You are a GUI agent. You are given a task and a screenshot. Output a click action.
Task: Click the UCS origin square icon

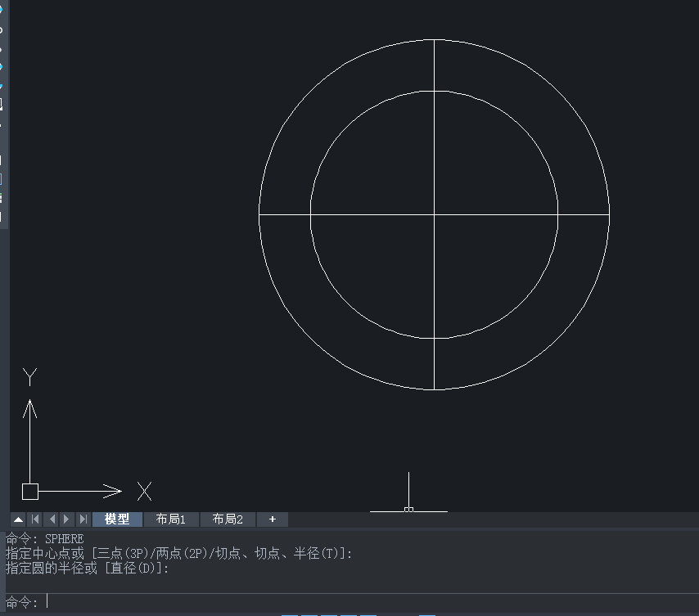click(29, 492)
